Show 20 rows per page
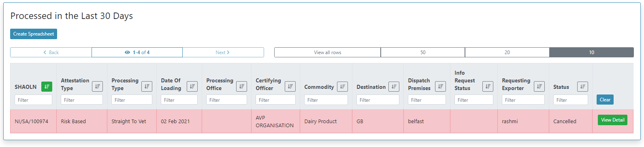 click(507, 52)
